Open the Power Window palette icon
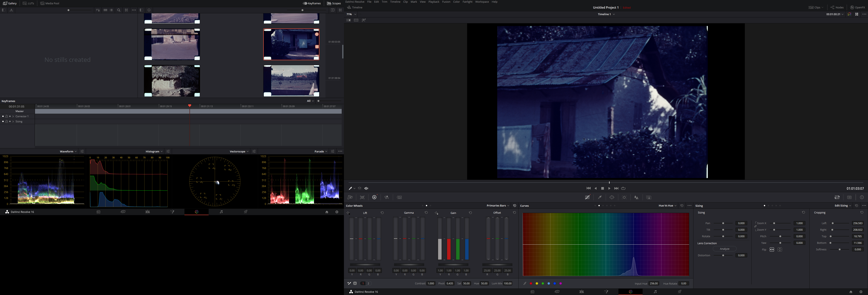Viewport: 868px width, 295px height. [x=612, y=197]
